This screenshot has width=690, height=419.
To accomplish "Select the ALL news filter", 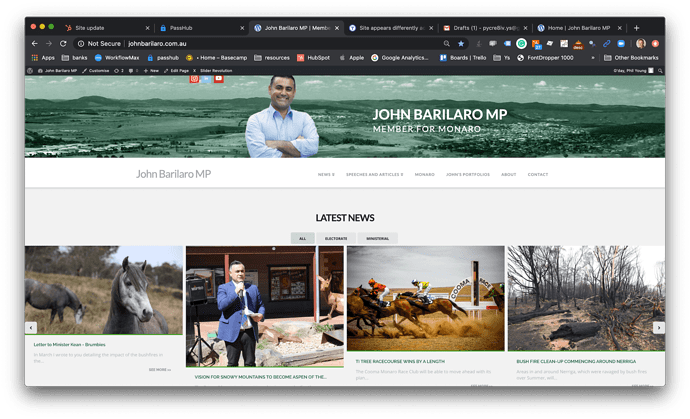I will [x=302, y=238].
